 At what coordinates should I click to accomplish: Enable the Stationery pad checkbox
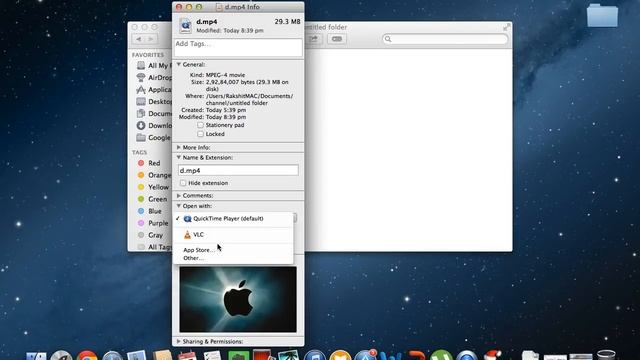coord(200,125)
